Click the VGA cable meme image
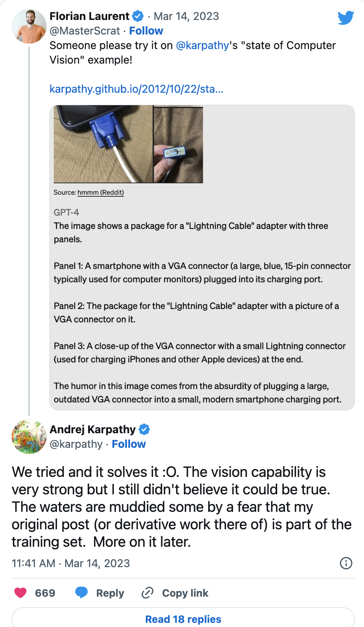Screen dimensions: 364x627 [x=127, y=144]
